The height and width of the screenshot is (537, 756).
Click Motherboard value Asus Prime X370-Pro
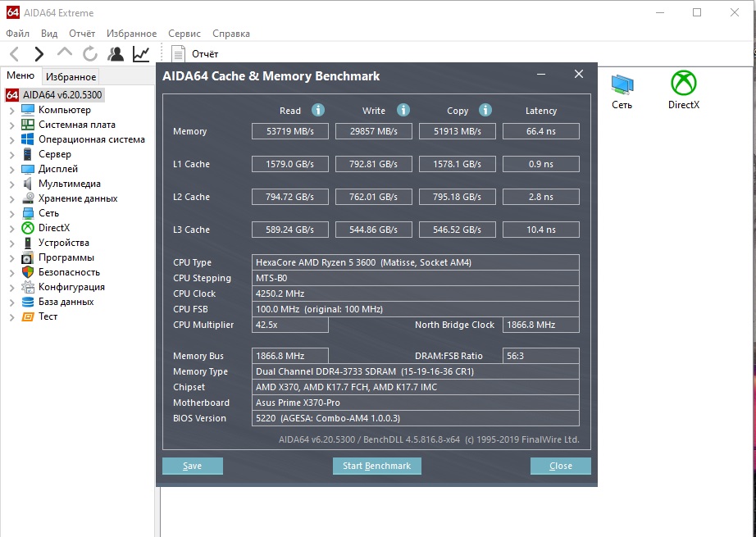pyautogui.click(x=415, y=403)
